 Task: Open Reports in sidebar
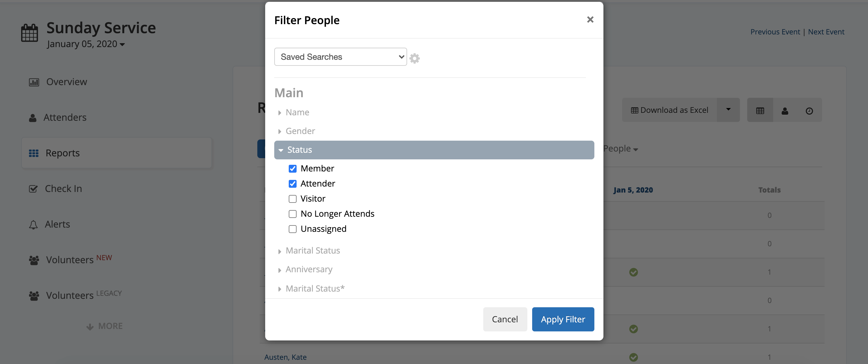pyautogui.click(x=116, y=153)
